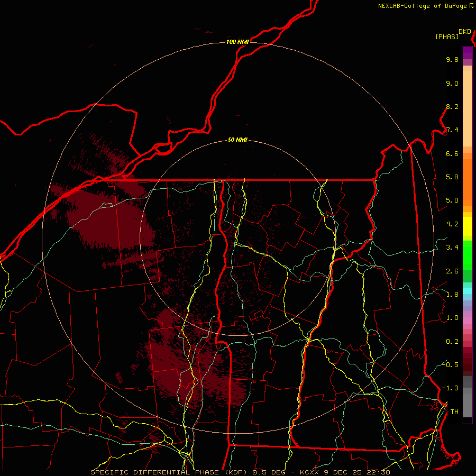Click the 3.4 value on the color scale

[452, 248]
